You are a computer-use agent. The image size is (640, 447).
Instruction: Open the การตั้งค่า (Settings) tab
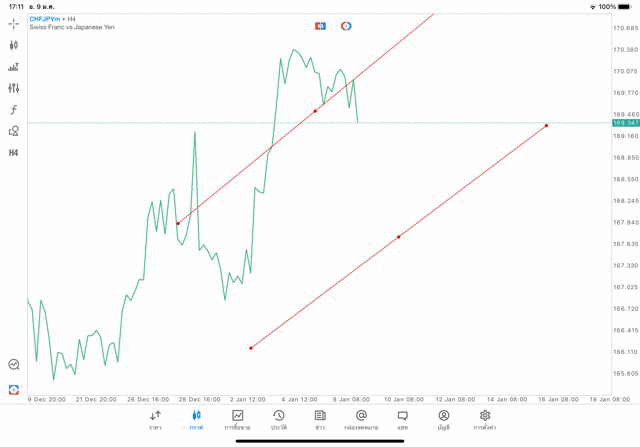click(x=485, y=420)
